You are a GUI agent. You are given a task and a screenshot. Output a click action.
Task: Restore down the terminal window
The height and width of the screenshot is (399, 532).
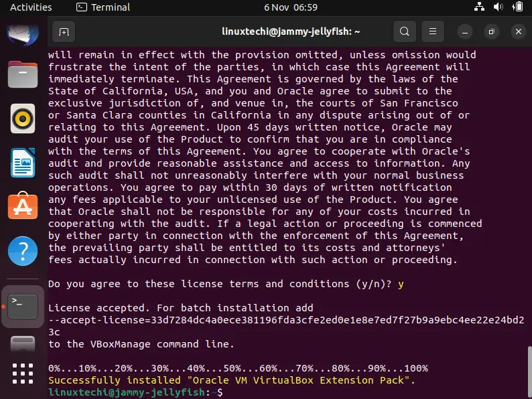tap(491, 32)
